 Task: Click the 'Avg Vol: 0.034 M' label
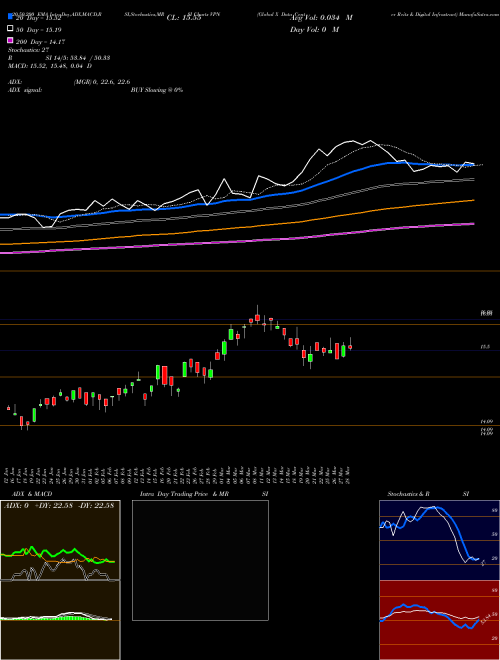[x=321, y=18]
